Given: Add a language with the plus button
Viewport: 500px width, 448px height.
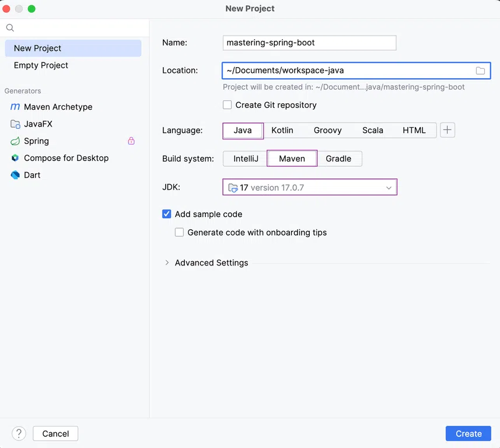Looking at the screenshot, I should [447, 130].
